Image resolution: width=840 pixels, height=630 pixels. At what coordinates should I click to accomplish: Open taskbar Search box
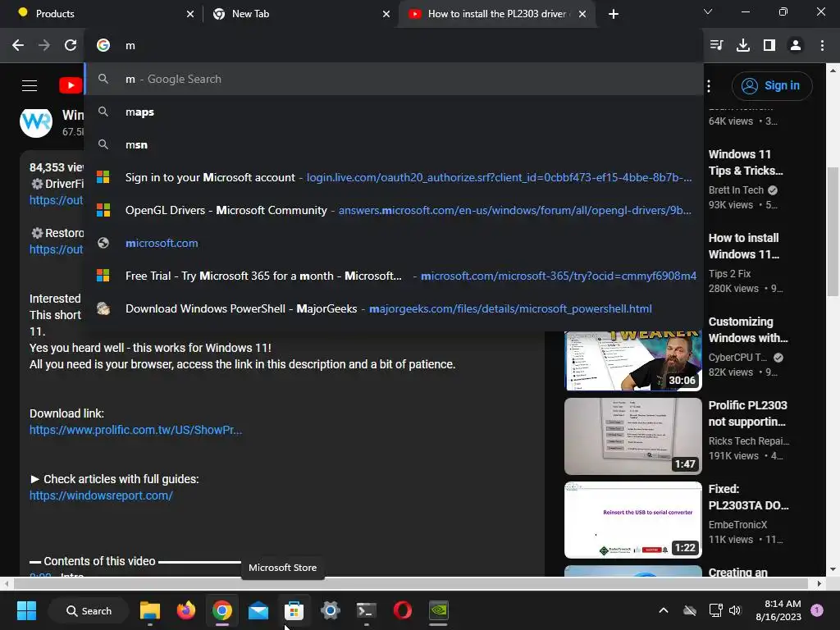click(89, 610)
